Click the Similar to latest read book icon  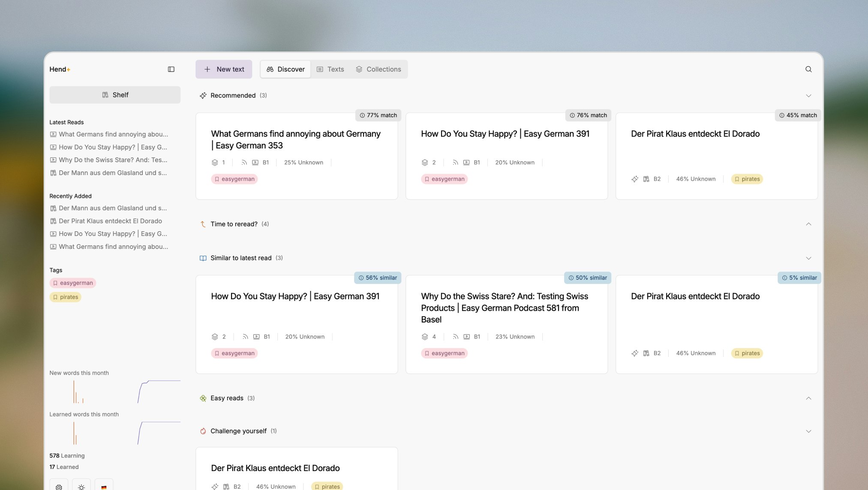pyautogui.click(x=203, y=258)
